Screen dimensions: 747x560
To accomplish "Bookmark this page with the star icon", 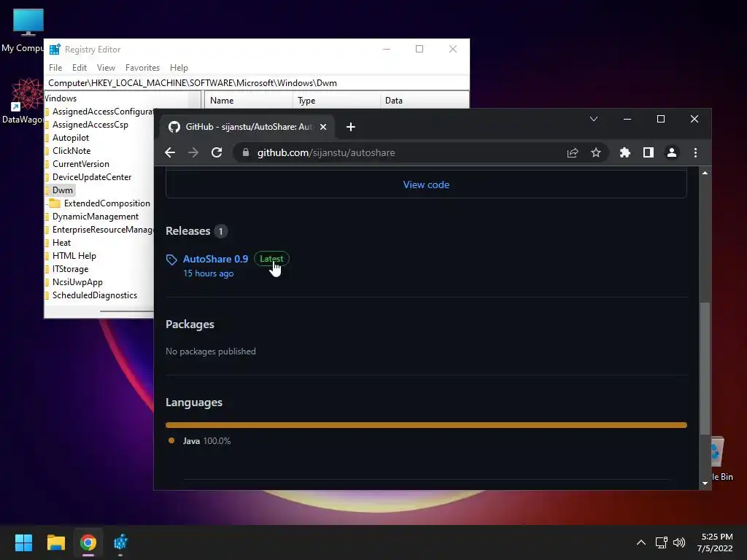I will coord(596,152).
